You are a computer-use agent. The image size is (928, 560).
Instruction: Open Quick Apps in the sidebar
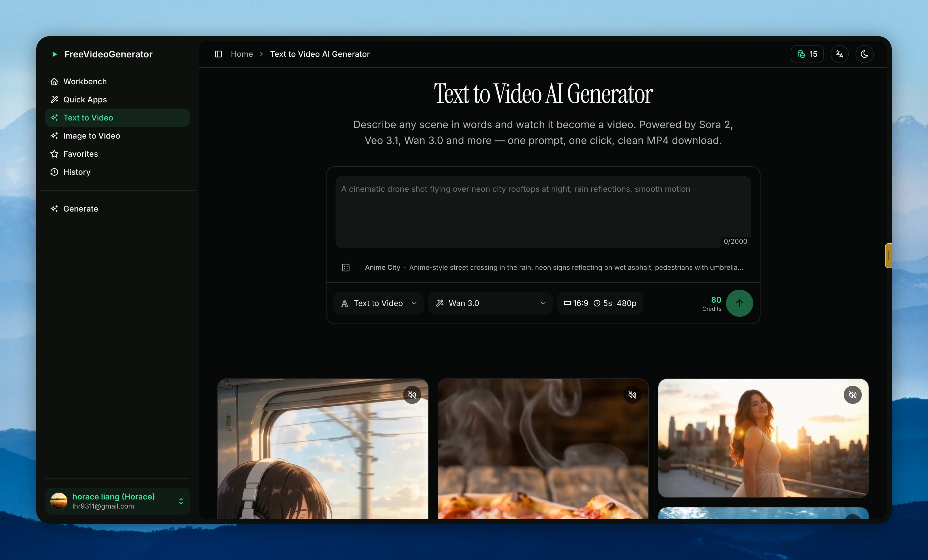pos(117,100)
